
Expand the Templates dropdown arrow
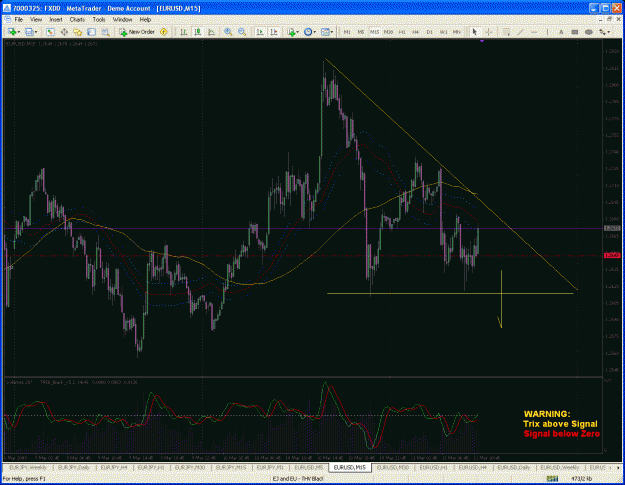[332, 32]
